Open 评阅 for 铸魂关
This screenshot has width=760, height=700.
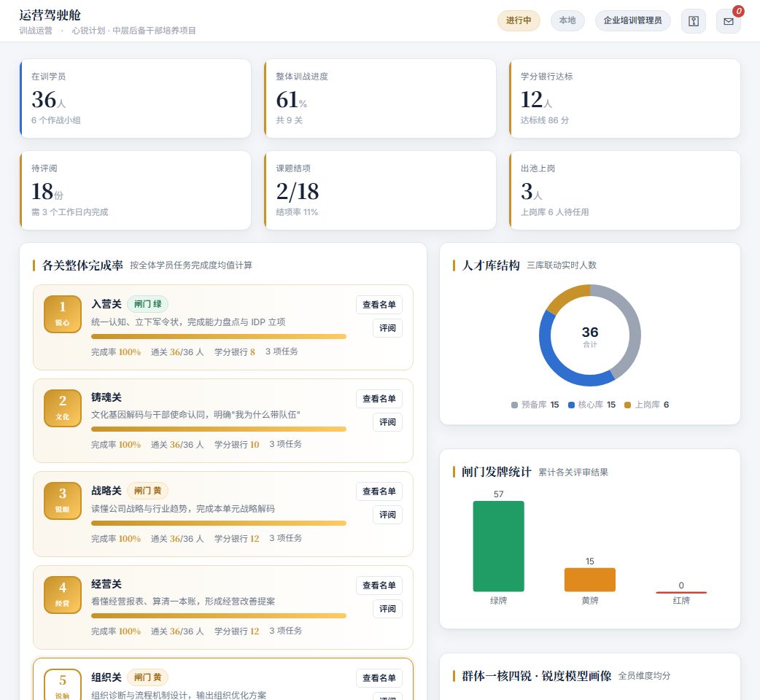tap(387, 422)
